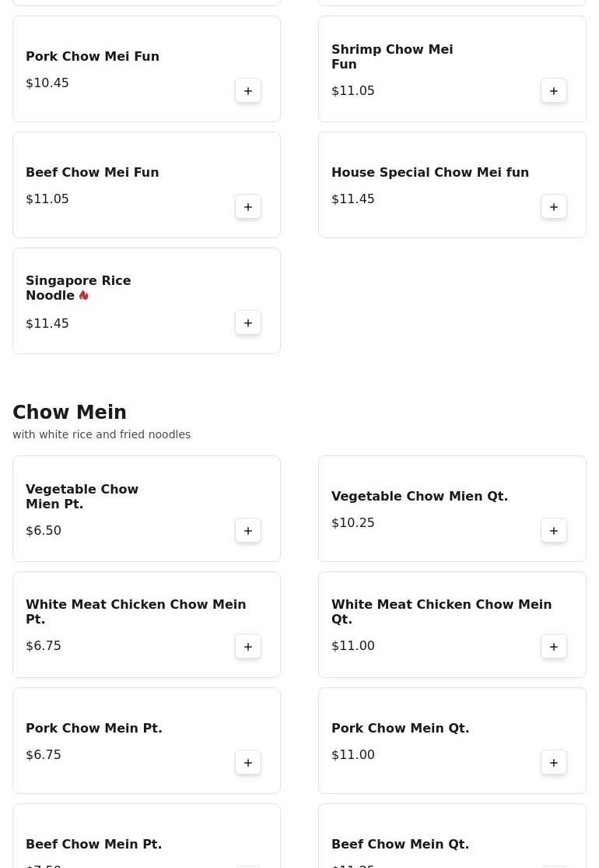Viewport: 599px width, 868px height.
Task: Add White Meat Chicken Chow Mein Qt.
Action: [554, 647]
